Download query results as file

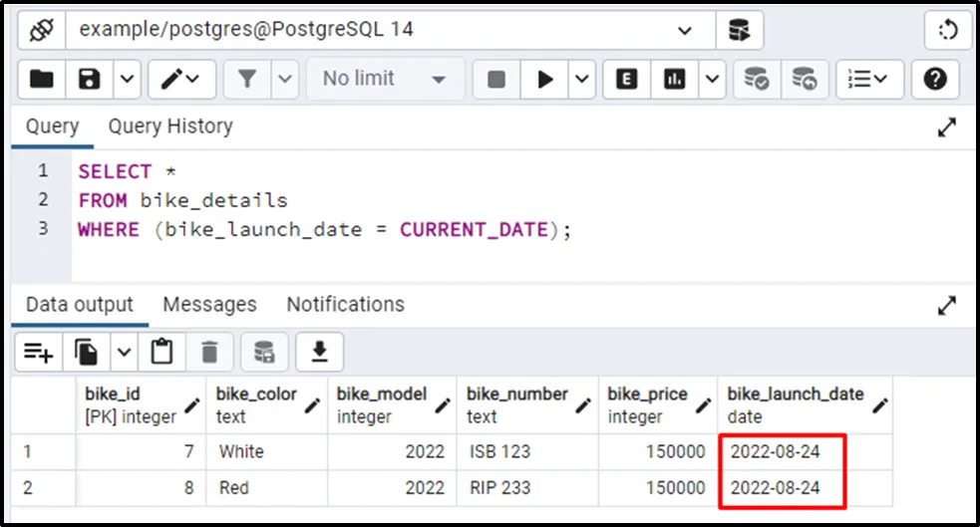click(x=320, y=352)
